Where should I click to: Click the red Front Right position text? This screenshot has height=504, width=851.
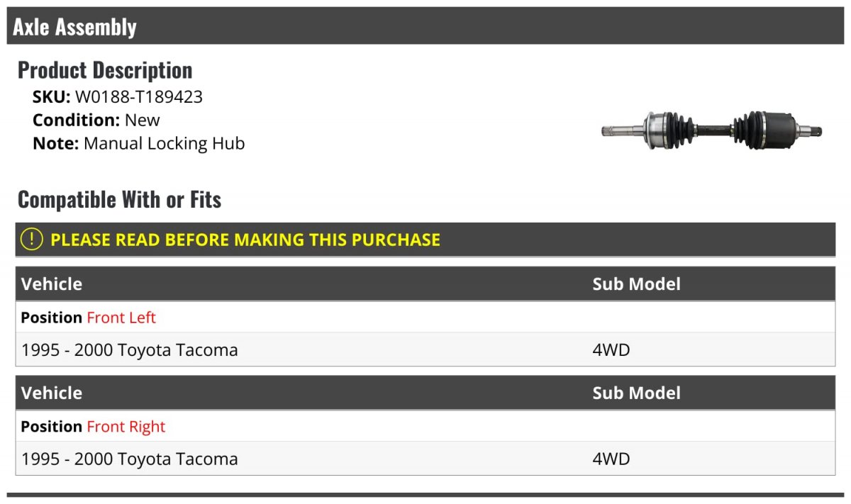tap(126, 427)
